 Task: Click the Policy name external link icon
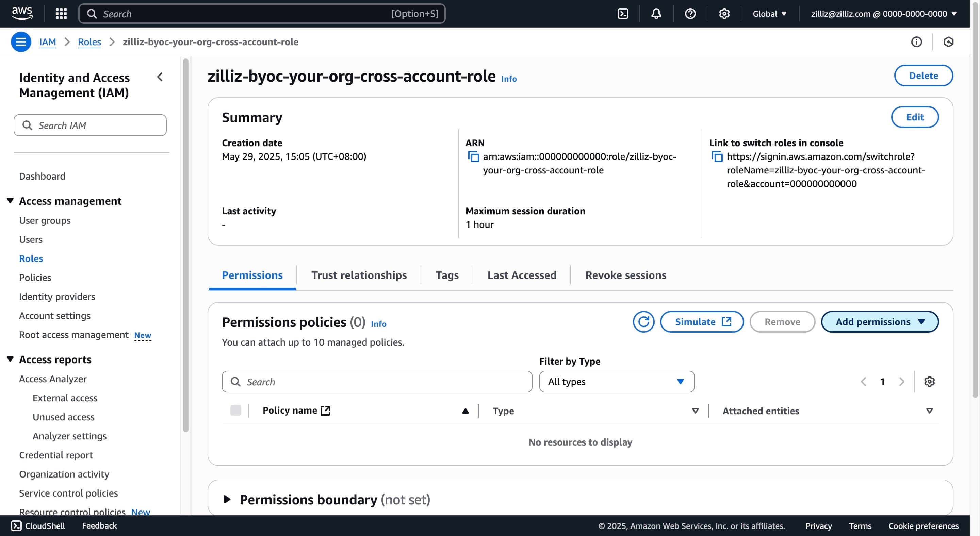[x=325, y=411]
